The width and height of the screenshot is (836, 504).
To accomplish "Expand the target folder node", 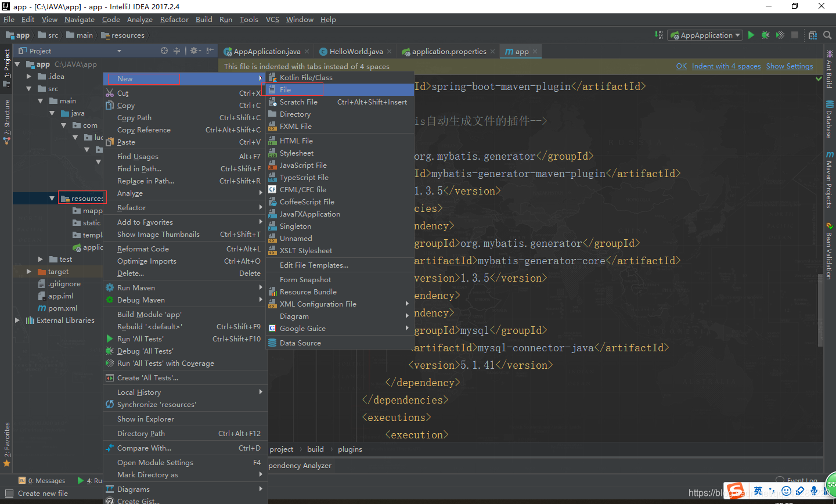I will (x=28, y=271).
